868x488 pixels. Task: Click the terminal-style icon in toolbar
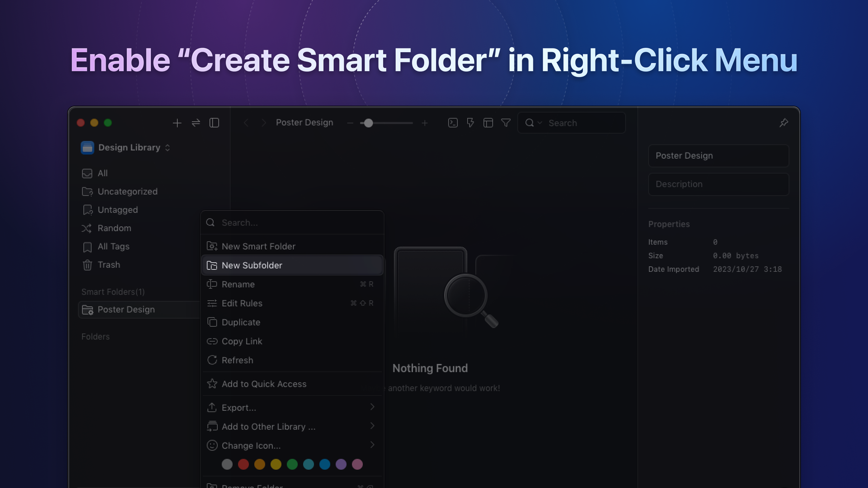coord(453,123)
